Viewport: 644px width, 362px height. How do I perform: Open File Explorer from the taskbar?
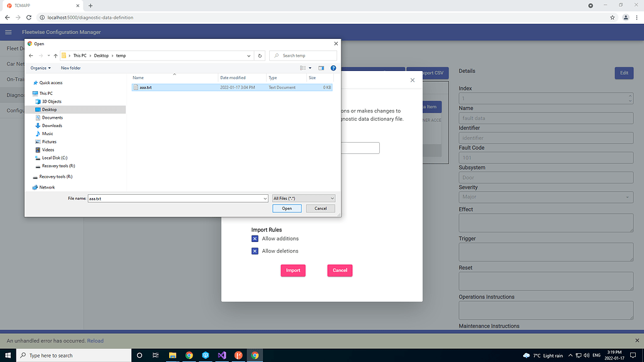point(172,355)
